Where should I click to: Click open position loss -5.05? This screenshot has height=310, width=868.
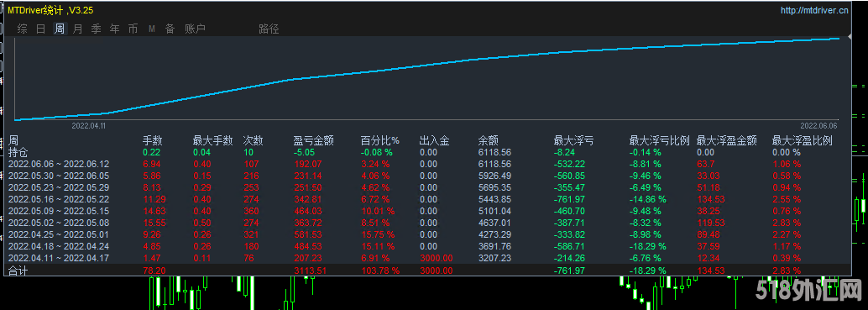(304, 152)
